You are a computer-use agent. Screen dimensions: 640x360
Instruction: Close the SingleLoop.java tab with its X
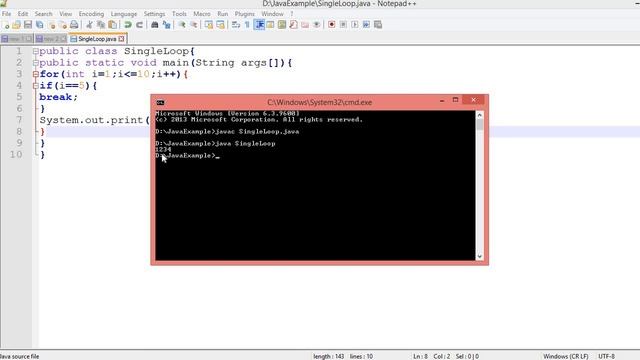point(121,39)
